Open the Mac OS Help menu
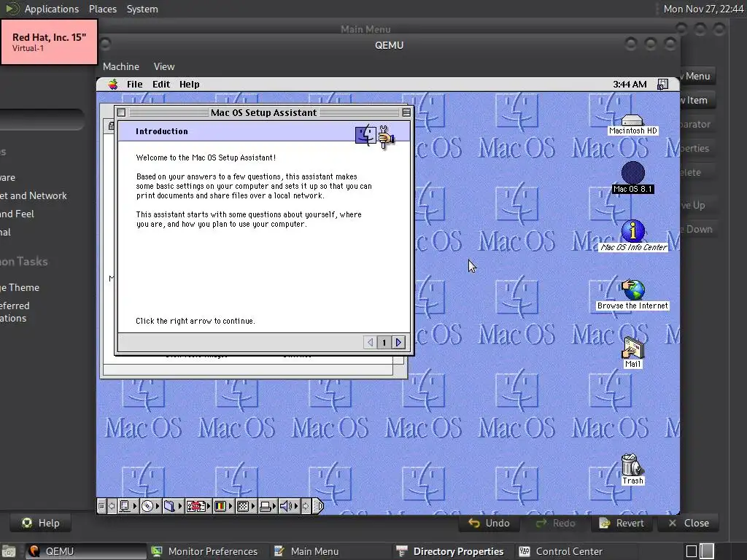 click(x=189, y=85)
